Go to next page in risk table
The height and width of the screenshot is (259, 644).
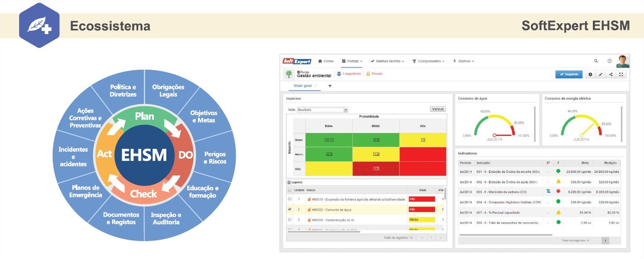(x=441, y=238)
